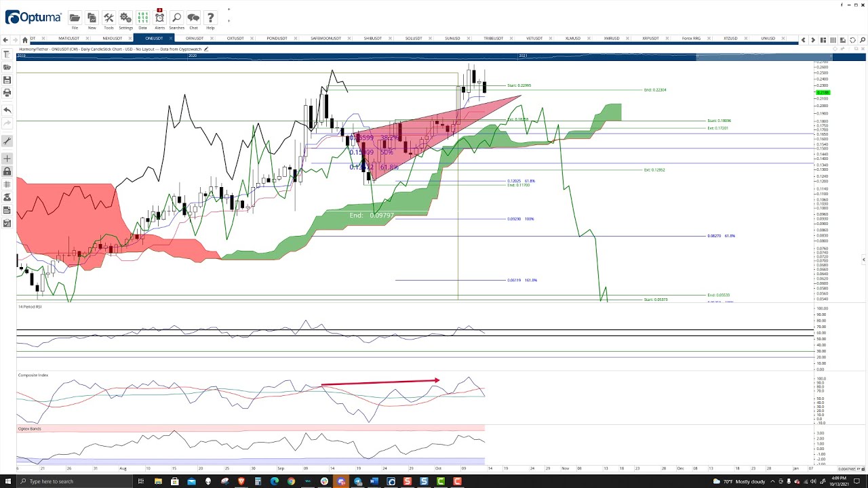Click the page layout tiles icon

pyautogui.click(x=823, y=40)
